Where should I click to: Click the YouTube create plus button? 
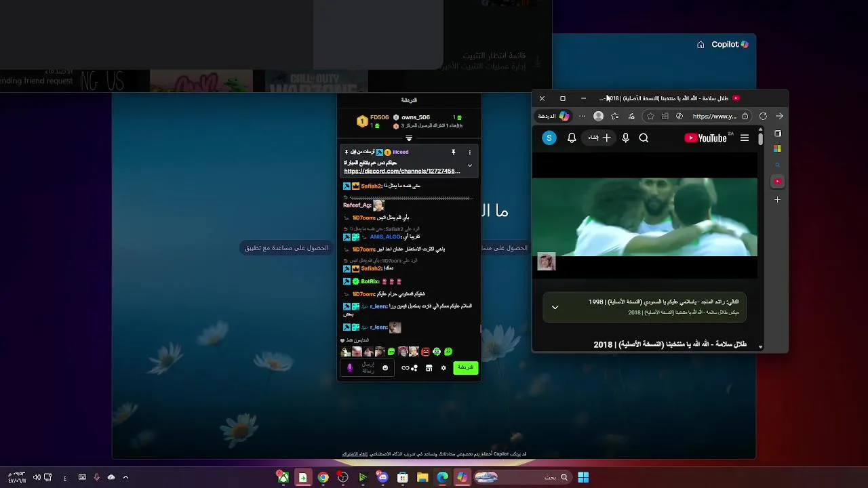coord(599,138)
